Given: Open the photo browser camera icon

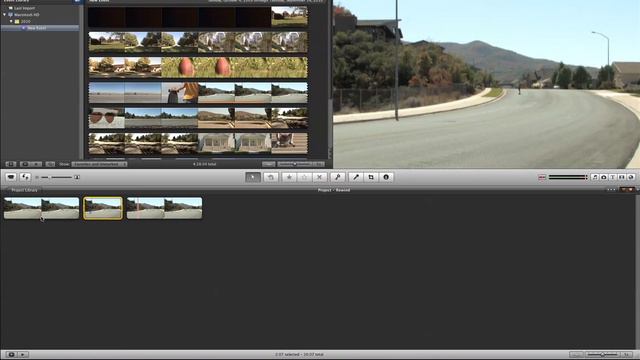Looking at the screenshot, I should pyautogui.click(x=604, y=177).
